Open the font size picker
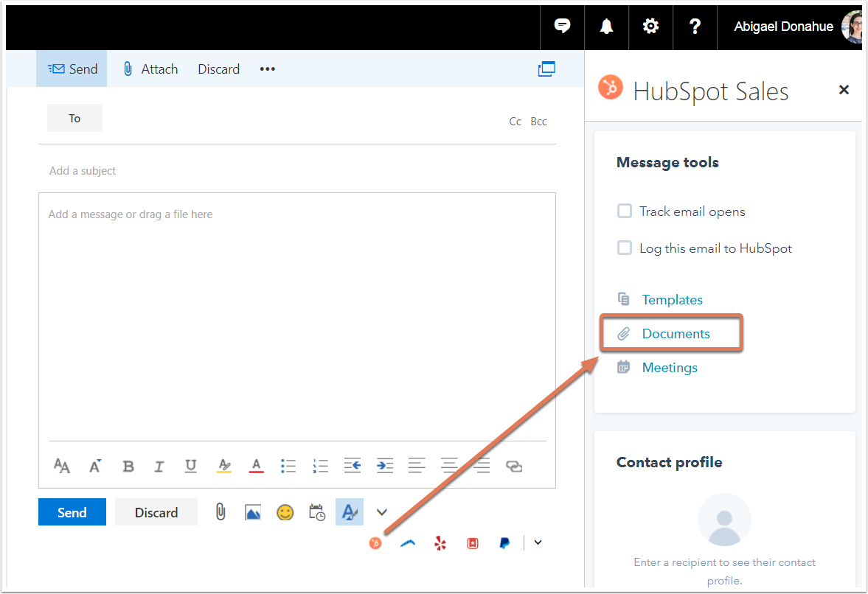Image resolution: width=868 pixels, height=594 pixels. 95,466
